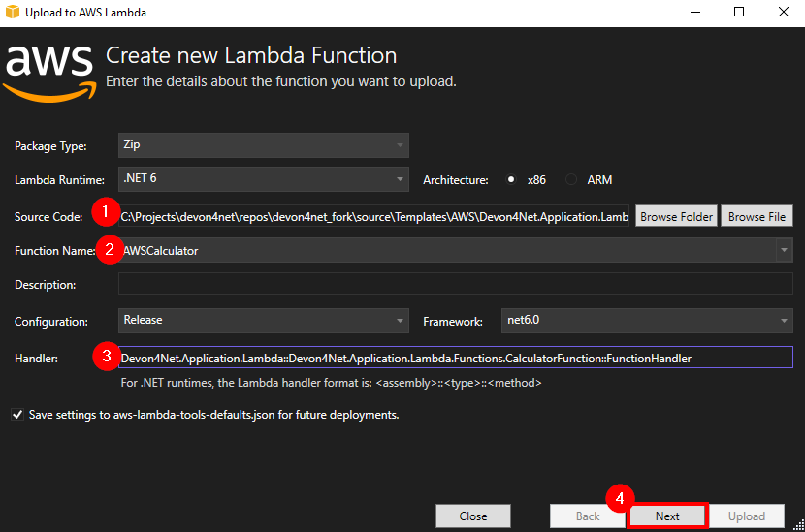805x532 pixels.
Task: Close the Upload to AWS Lambda window
Action: click(x=783, y=12)
